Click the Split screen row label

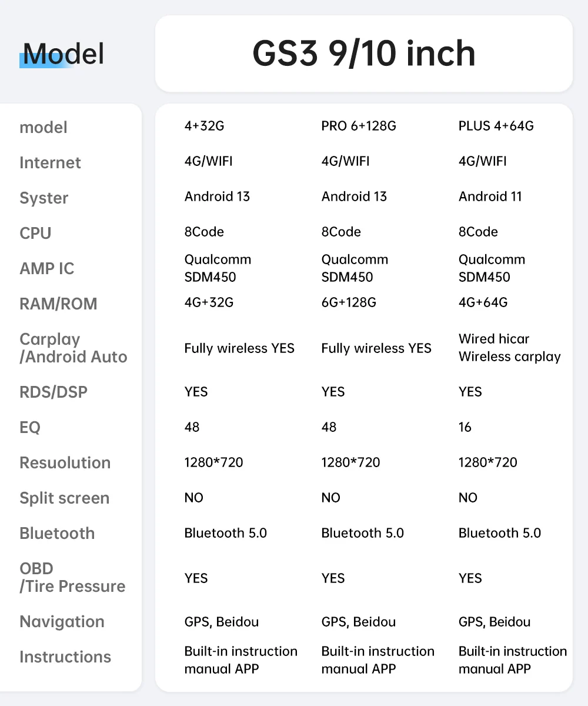(64, 498)
